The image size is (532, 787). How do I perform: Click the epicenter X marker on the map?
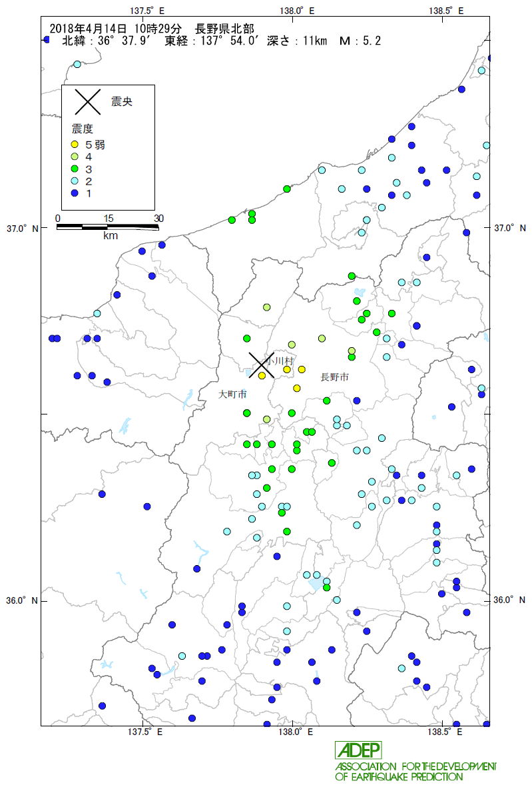pyautogui.click(x=261, y=365)
